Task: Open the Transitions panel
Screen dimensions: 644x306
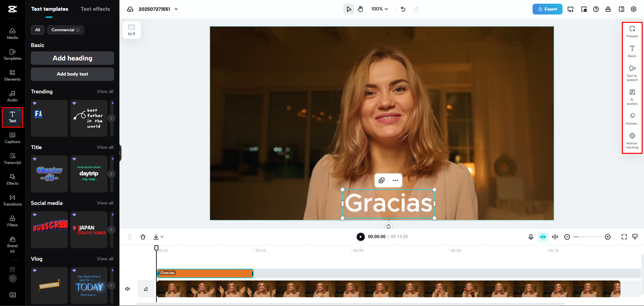Action: 12,200
